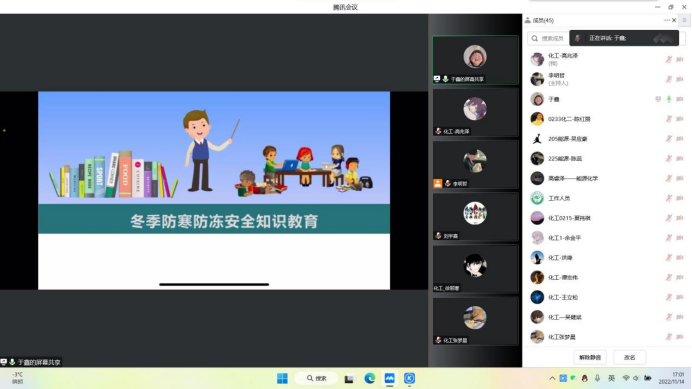Click the muted mic icon for 化工1-余金平
This screenshot has width=692, height=389.
[669, 238]
